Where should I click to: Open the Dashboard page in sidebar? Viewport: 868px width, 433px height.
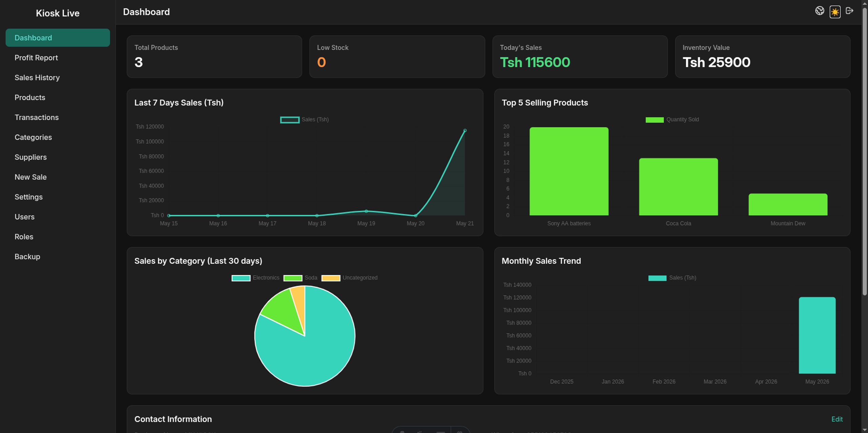58,38
